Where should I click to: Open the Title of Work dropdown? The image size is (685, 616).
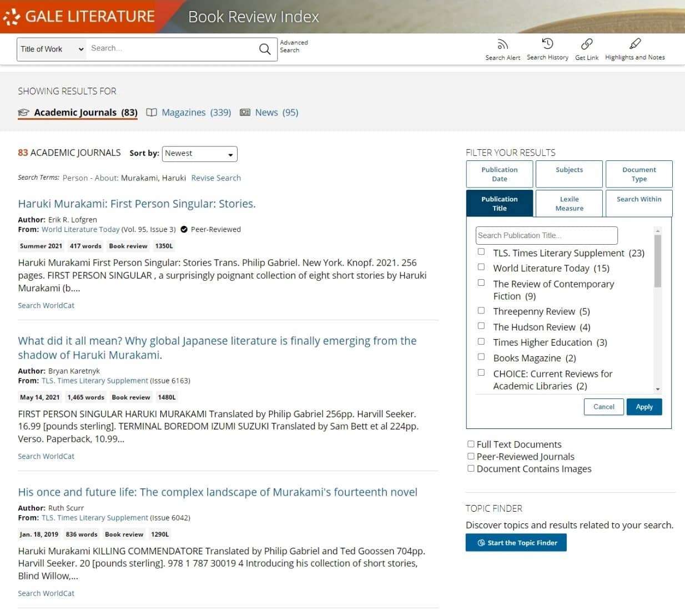point(52,49)
